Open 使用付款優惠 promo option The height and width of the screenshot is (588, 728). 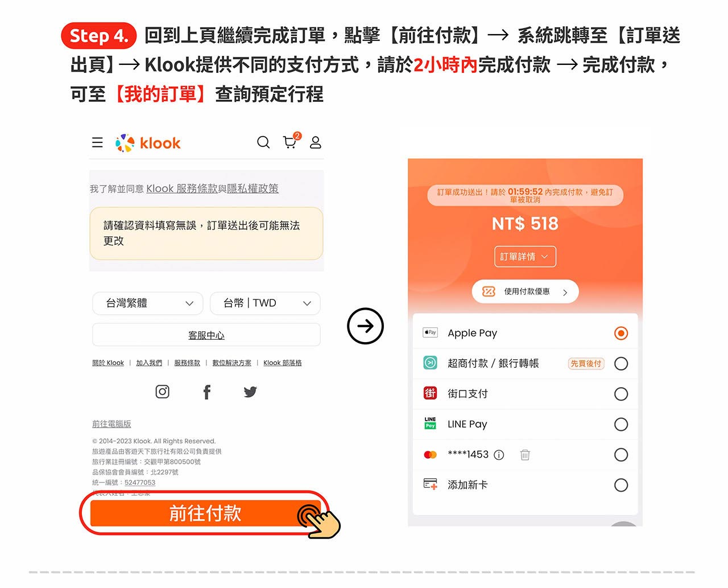pyautogui.click(x=525, y=291)
